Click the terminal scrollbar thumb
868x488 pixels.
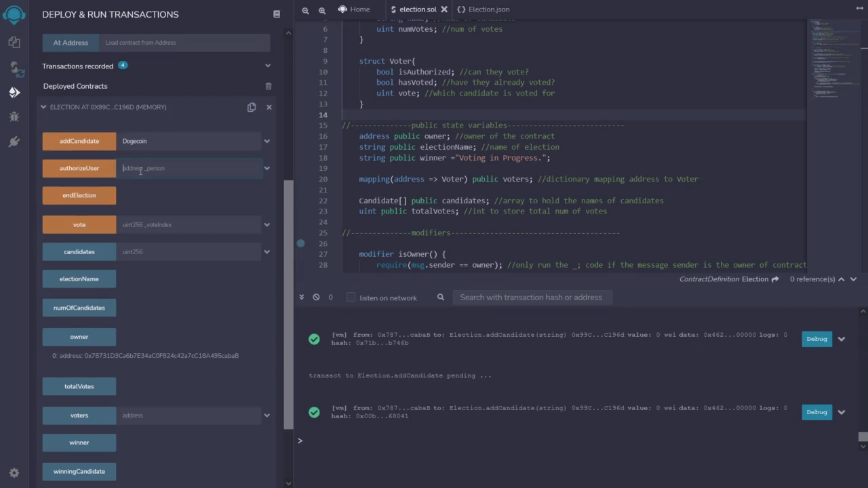863,436
